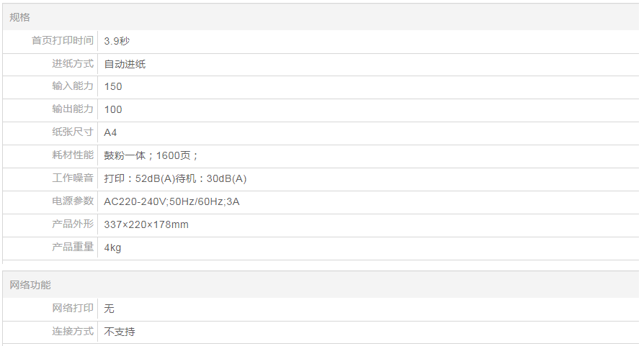Click the 不支持 connection value

(120, 332)
